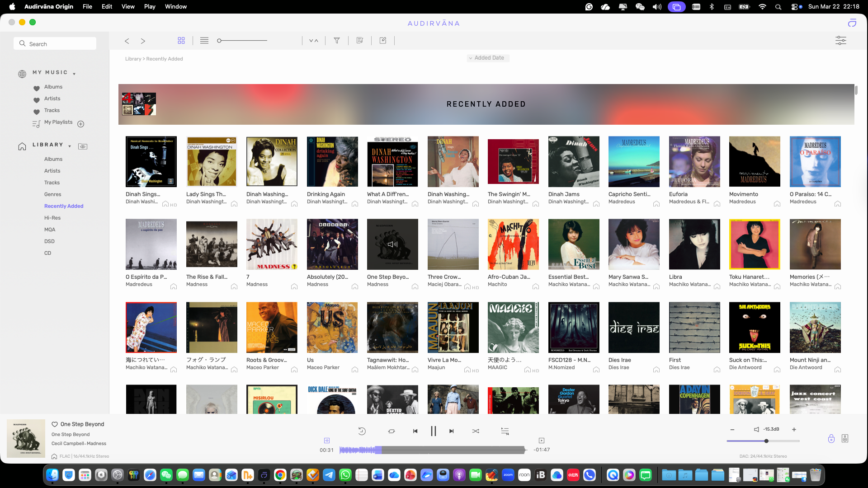Click the volume slider
This screenshot has height=488, width=868.
coord(763,441)
